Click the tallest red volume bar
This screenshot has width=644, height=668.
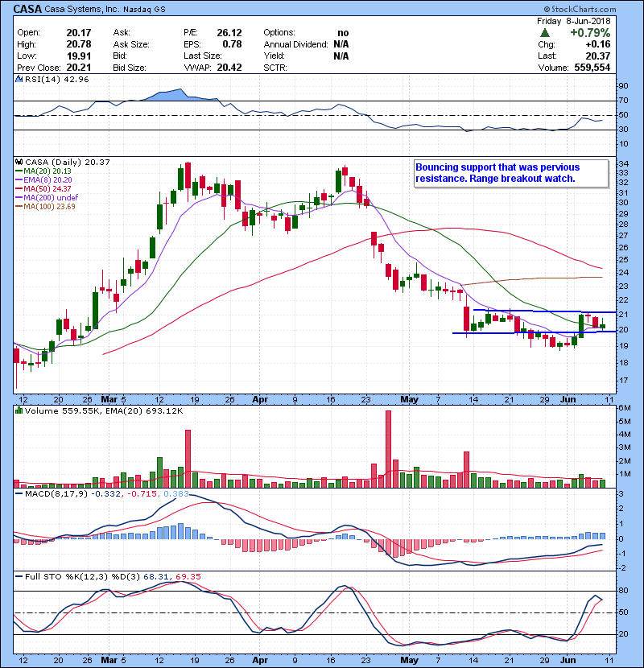388,449
